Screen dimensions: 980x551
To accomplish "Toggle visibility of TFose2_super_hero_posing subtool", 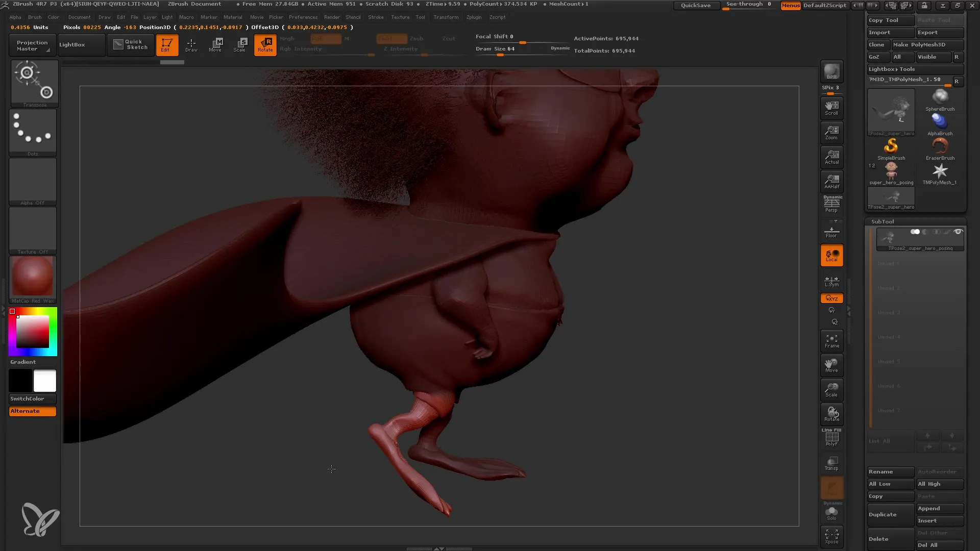I will pyautogui.click(x=961, y=232).
